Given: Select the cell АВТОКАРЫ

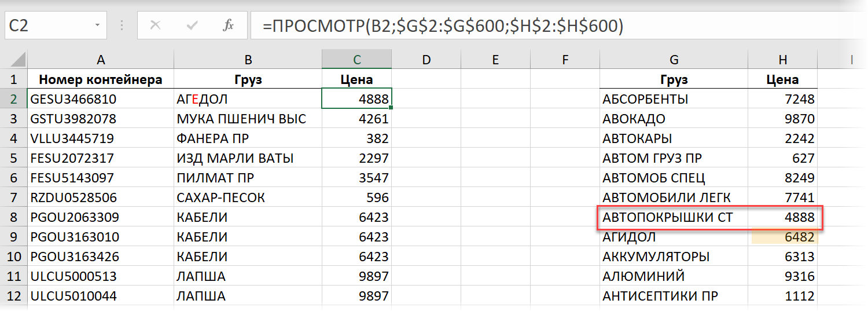Looking at the screenshot, I should [x=674, y=138].
